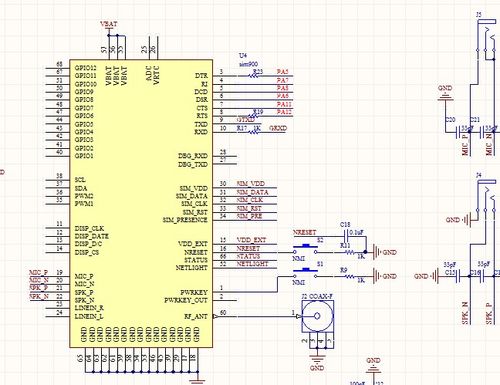Click the GPIO12 pin name inside U4

[x=86, y=68]
